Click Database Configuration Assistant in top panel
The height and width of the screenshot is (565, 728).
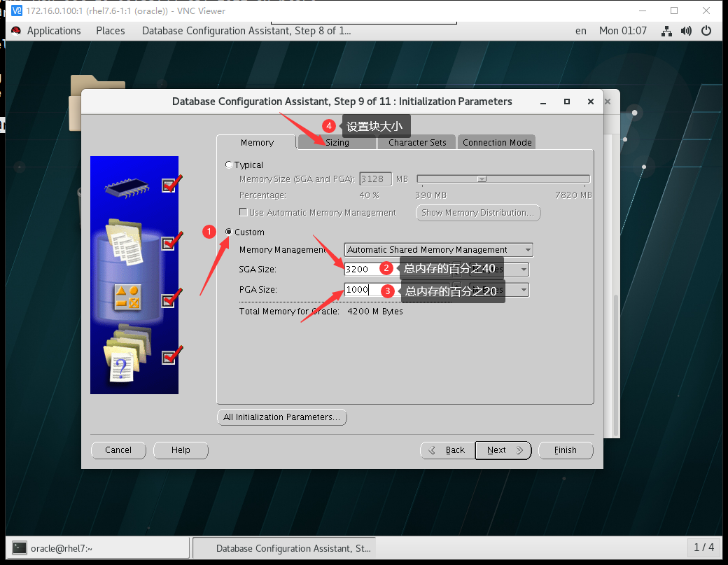246,31
